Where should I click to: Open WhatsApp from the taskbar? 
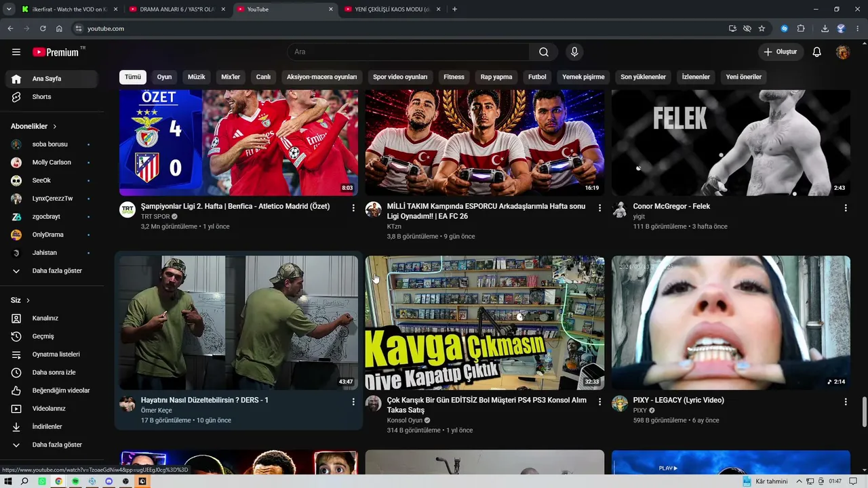[x=42, y=481]
